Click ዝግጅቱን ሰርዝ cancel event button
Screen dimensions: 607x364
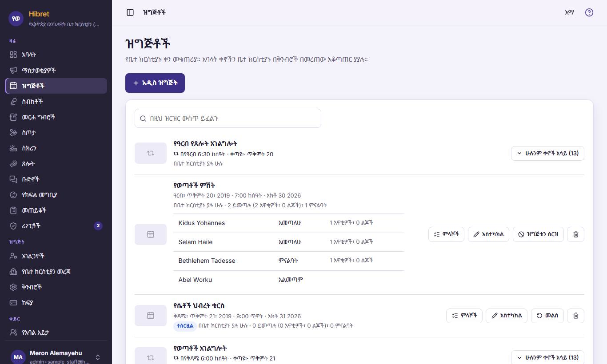tap(538, 234)
